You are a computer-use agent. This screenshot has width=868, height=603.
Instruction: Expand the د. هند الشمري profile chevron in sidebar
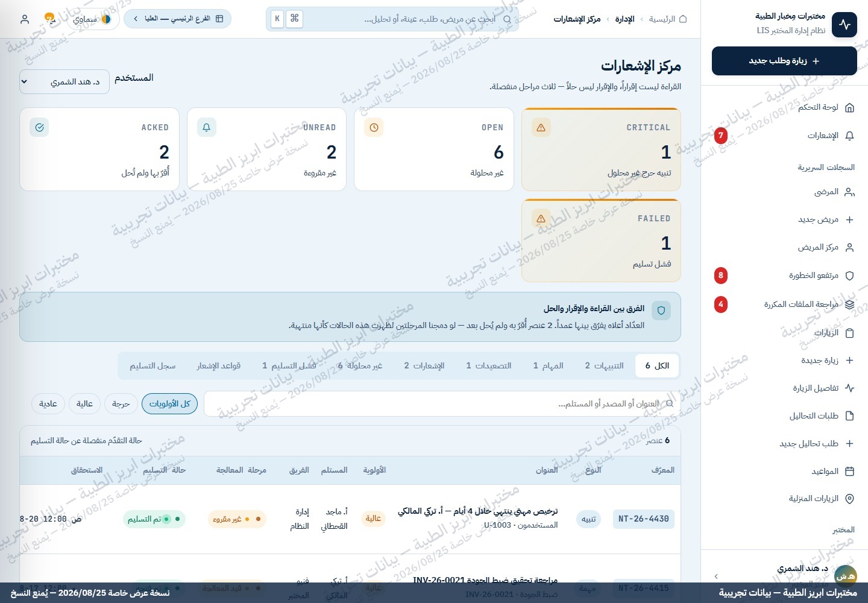[716, 576]
